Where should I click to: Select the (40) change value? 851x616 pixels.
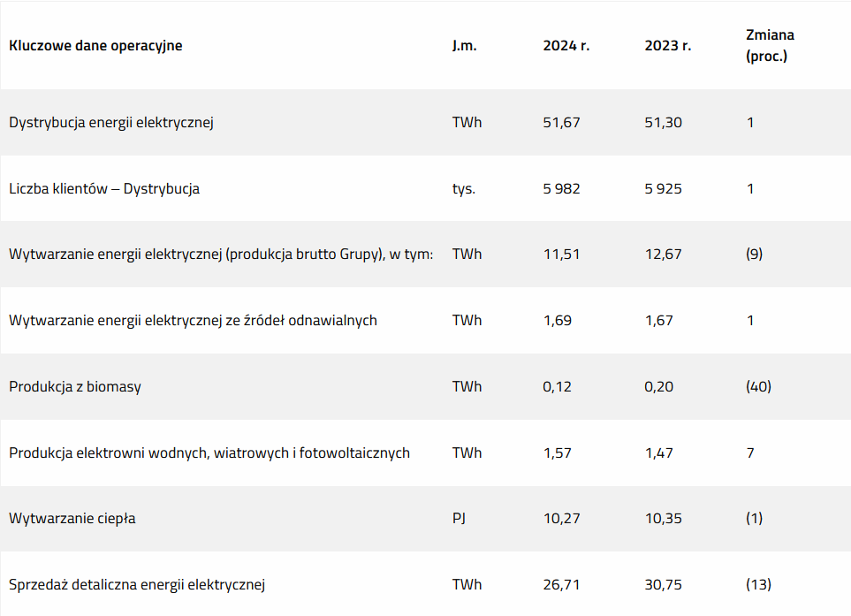click(x=758, y=386)
